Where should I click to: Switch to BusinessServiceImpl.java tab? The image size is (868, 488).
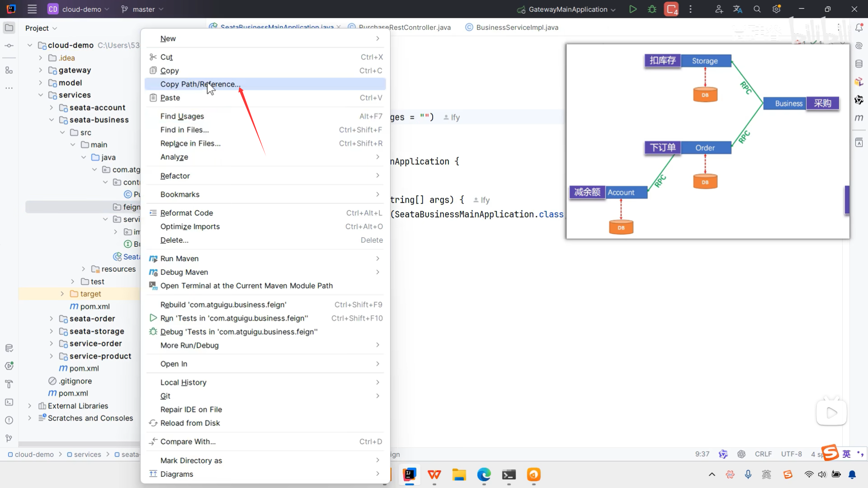[x=517, y=28]
